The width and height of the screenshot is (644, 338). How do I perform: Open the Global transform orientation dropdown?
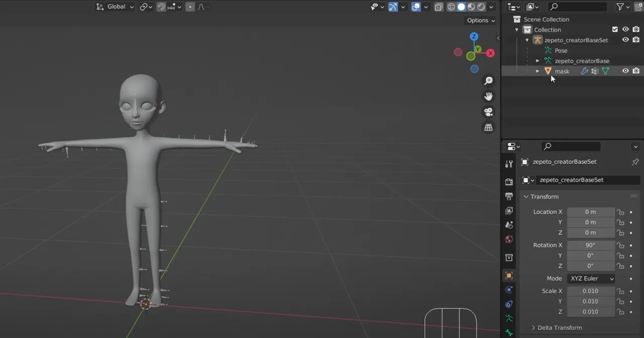(x=115, y=7)
